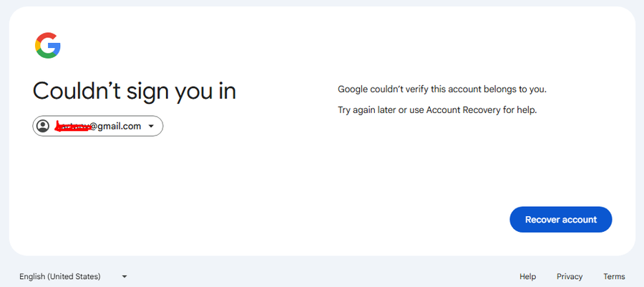Screen dimensions: 644x287
Task: Open the English (United States) language selector
Action: [73, 276]
